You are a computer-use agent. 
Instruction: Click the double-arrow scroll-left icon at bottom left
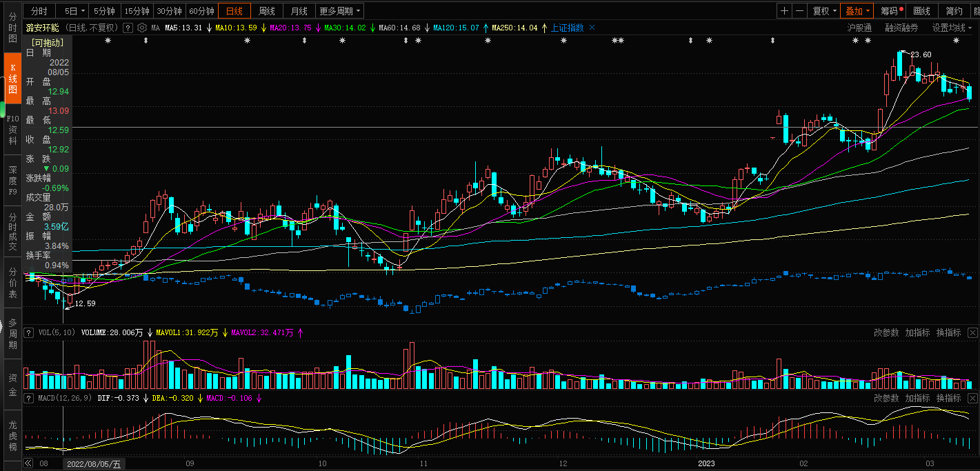28,464
